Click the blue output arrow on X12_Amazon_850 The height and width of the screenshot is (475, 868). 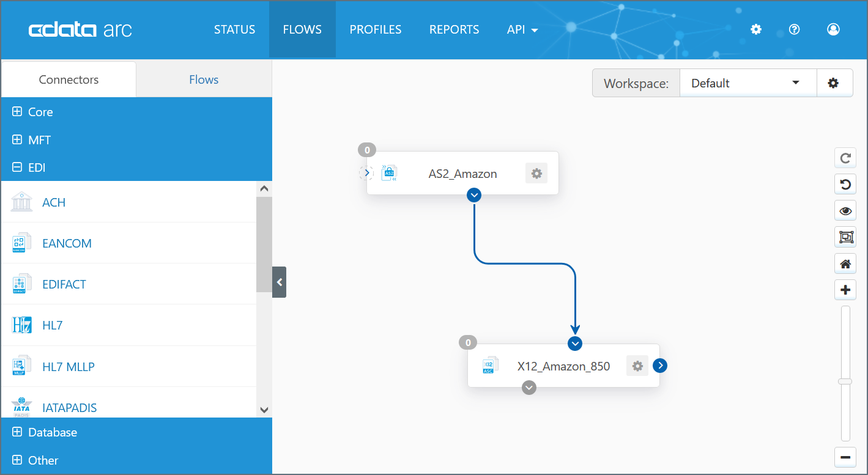(660, 366)
